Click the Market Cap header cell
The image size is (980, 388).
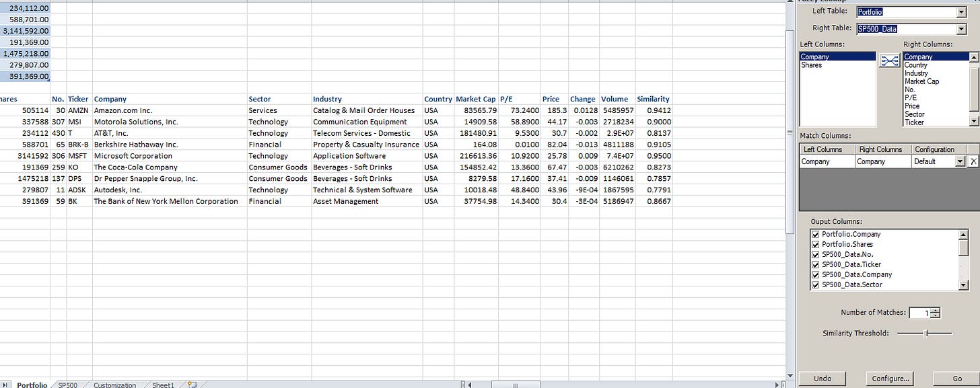tap(476, 99)
